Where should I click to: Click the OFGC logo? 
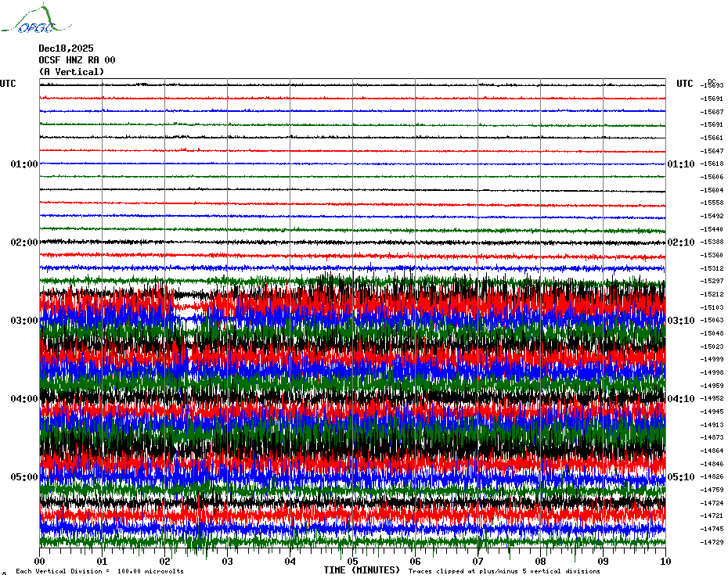(37, 19)
